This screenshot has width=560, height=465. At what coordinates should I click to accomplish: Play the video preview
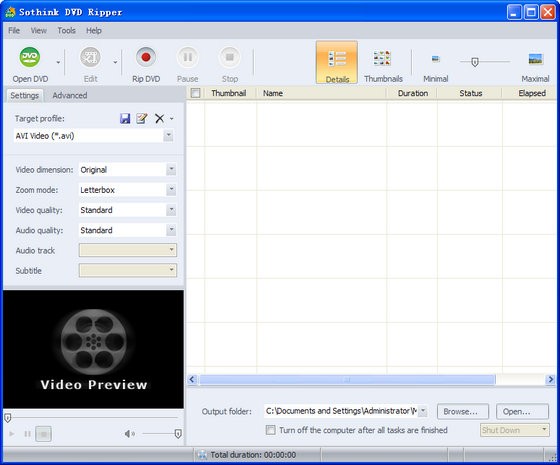click(12, 434)
